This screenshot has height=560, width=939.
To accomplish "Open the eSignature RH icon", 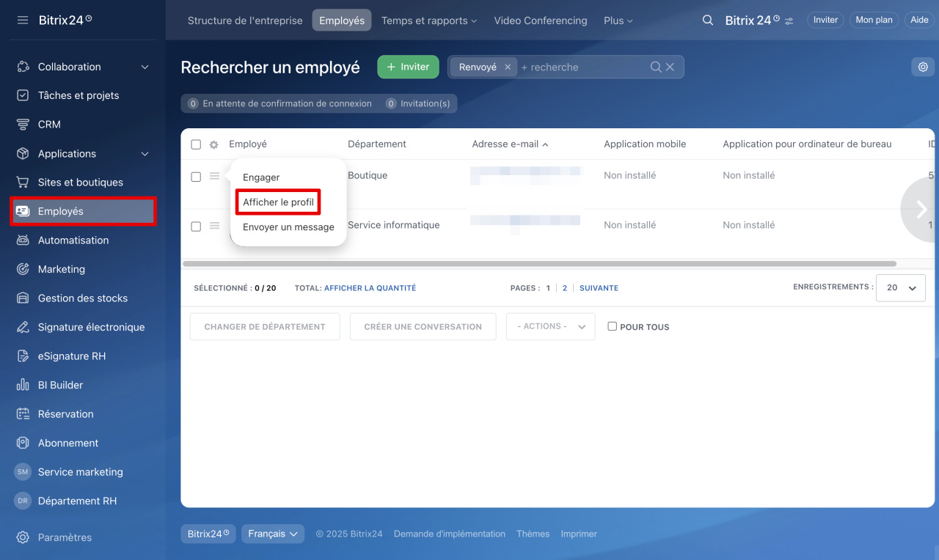I will coord(23,356).
